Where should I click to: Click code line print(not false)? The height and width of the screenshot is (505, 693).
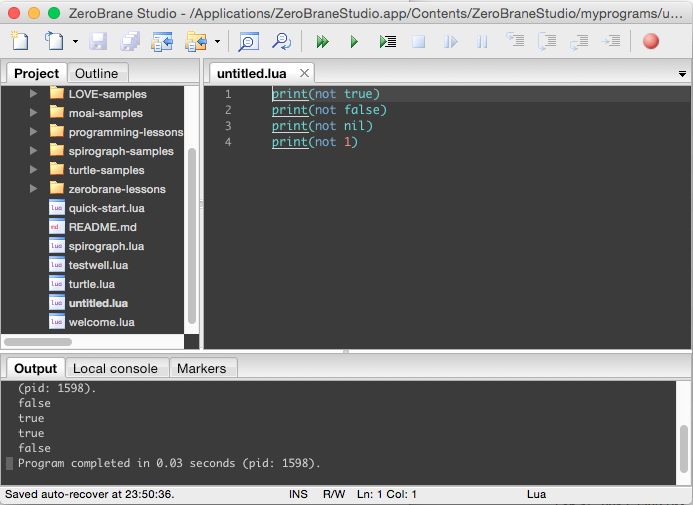(329, 110)
